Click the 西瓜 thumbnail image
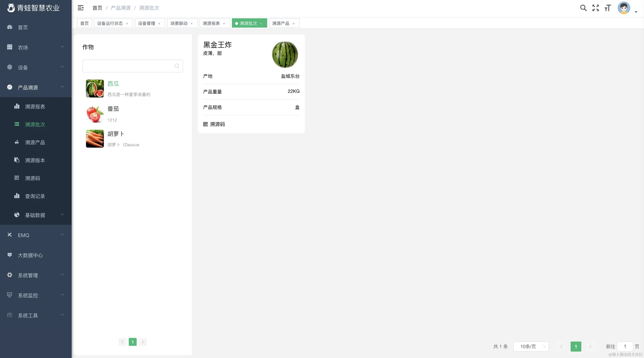This screenshot has width=644, height=358. pyautogui.click(x=95, y=88)
